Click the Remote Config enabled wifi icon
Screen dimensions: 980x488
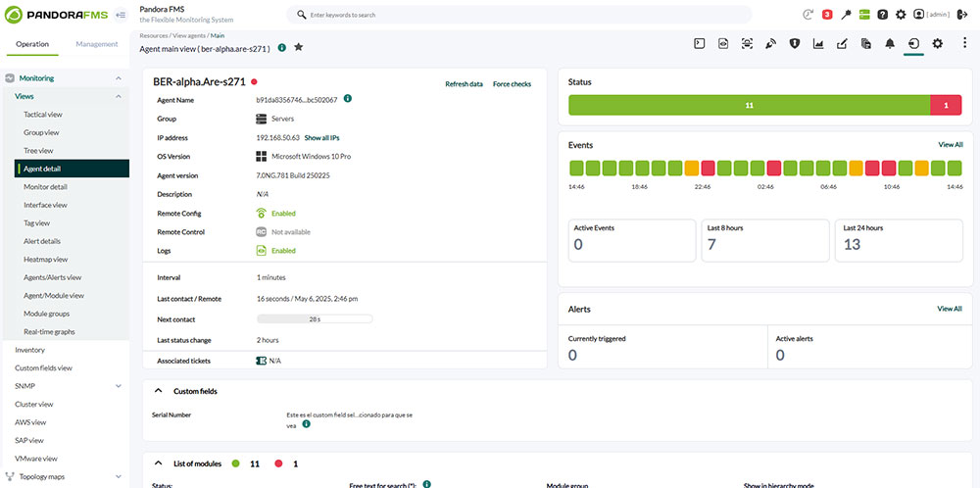coord(262,213)
